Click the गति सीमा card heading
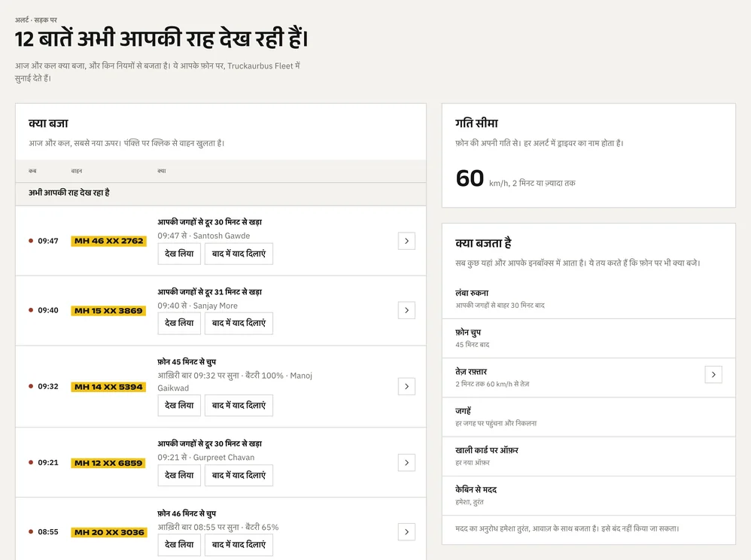This screenshot has width=751, height=560. click(476, 123)
